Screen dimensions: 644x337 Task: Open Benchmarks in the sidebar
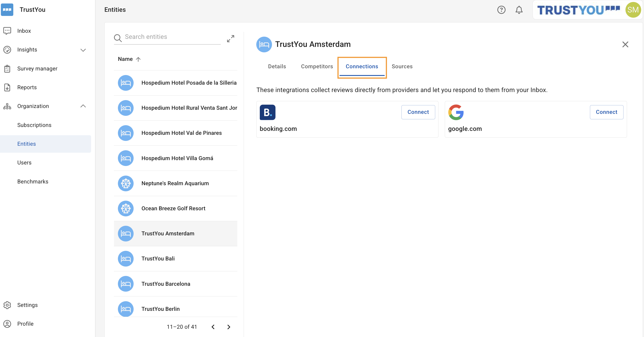(x=33, y=182)
